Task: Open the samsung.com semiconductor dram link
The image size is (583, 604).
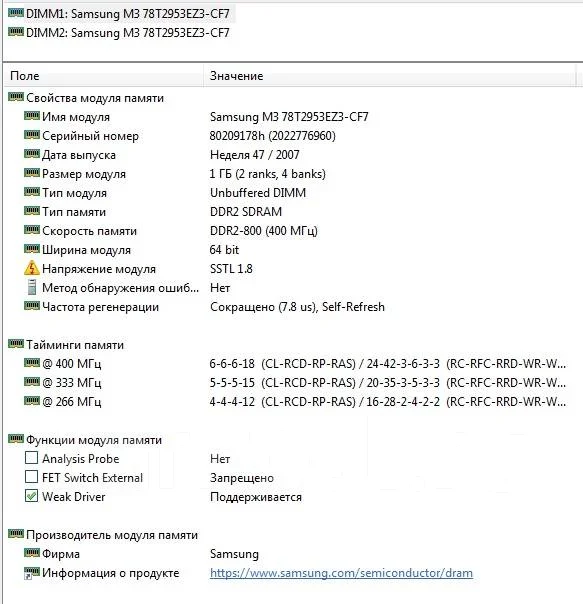Action: point(341,573)
